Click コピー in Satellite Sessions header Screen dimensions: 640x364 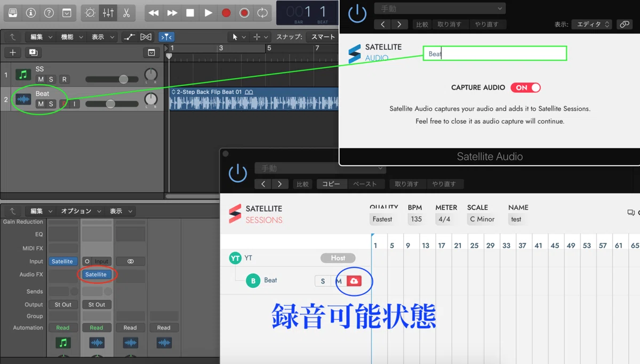332,184
